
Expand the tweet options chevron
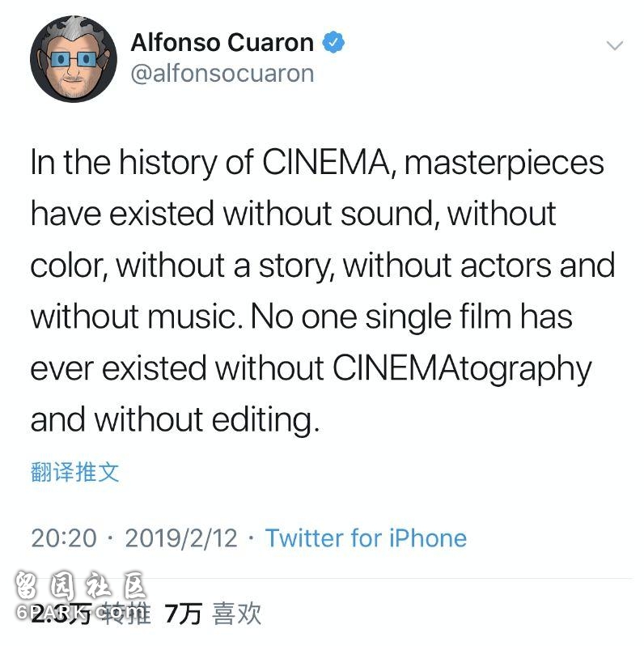tap(615, 45)
